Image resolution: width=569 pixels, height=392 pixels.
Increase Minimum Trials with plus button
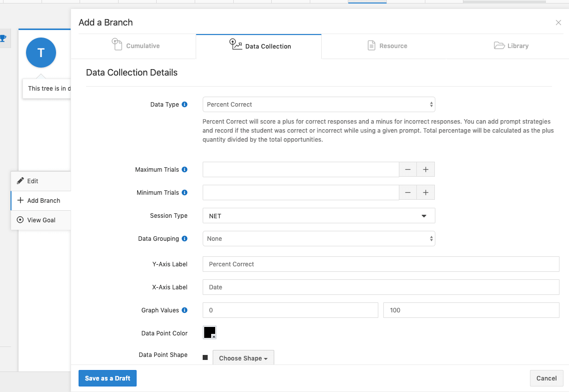[425, 193]
